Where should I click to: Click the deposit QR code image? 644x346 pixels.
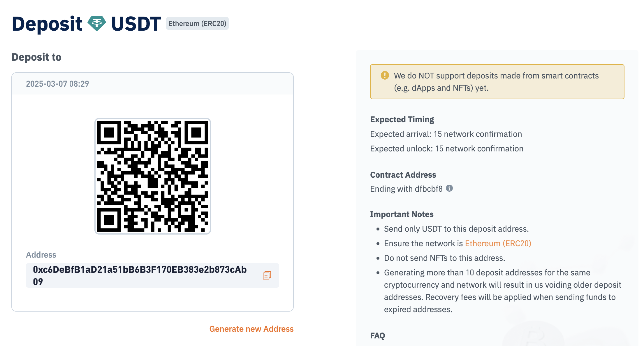[x=153, y=176]
